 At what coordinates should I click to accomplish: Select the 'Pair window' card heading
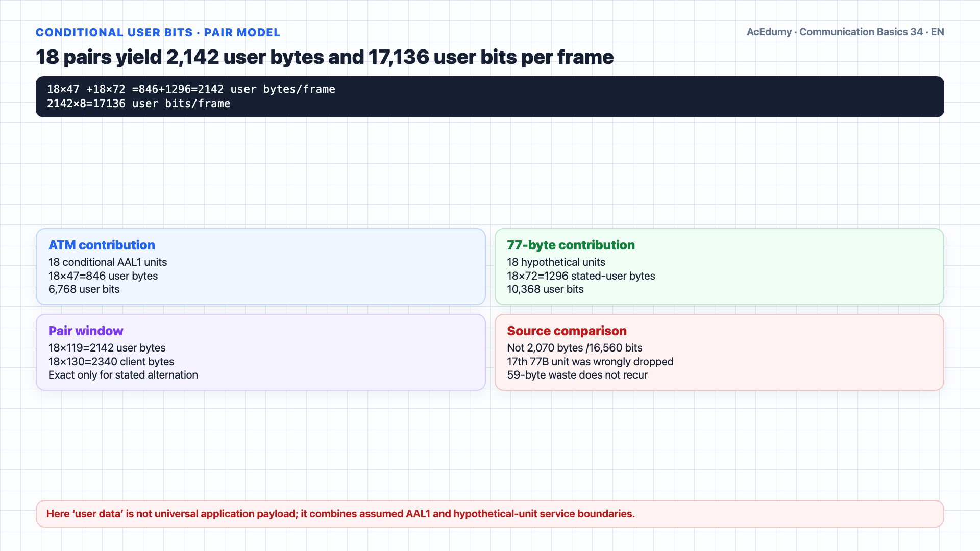click(86, 331)
